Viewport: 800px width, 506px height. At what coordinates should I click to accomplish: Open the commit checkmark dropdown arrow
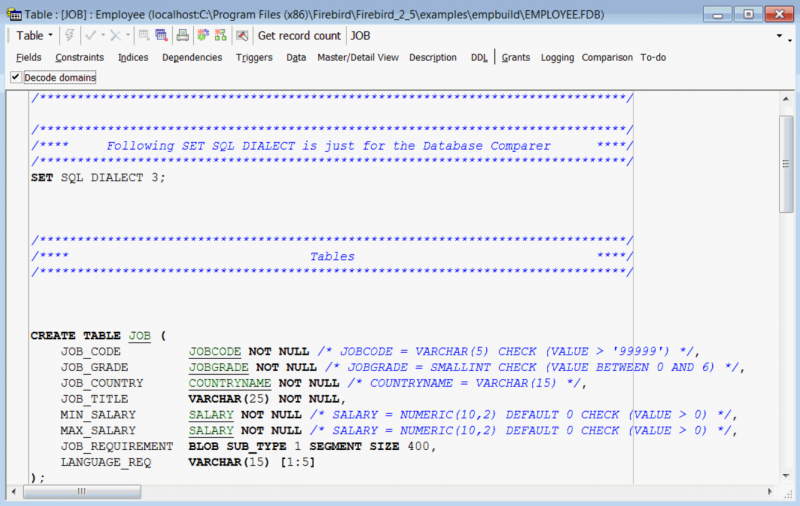point(103,35)
